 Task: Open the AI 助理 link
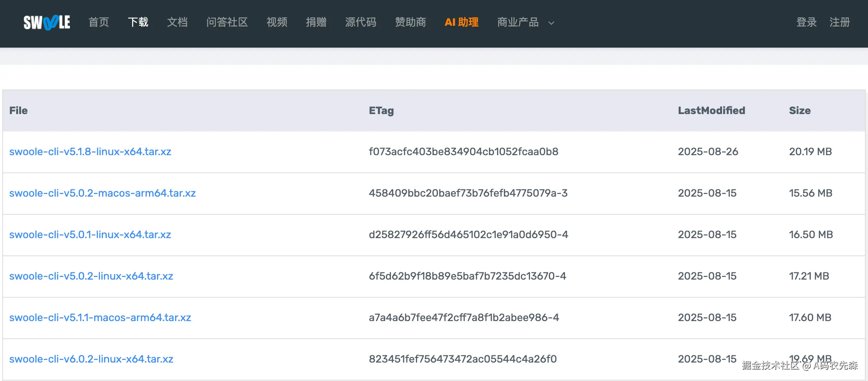(x=462, y=22)
